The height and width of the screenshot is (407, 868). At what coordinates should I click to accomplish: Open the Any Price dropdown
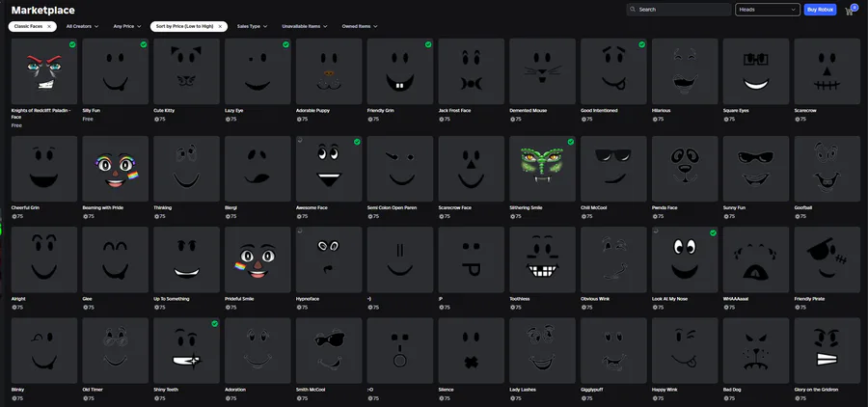coord(126,26)
